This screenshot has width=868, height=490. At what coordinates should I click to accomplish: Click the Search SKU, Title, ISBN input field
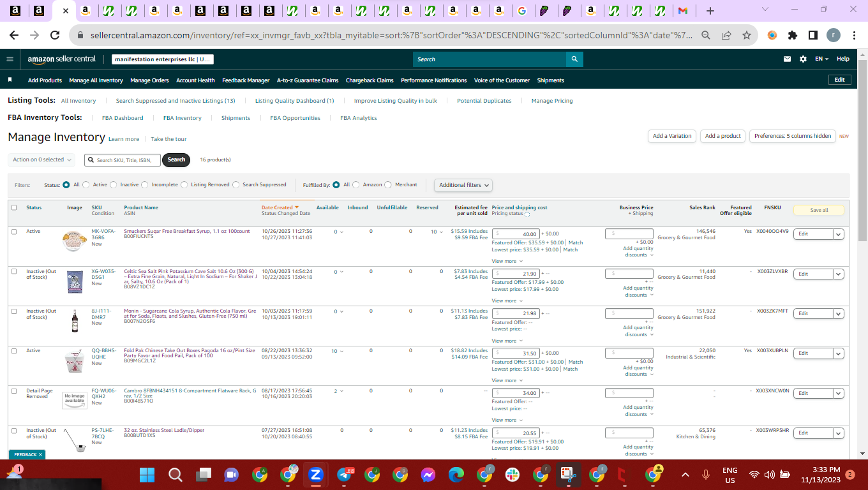pos(123,160)
